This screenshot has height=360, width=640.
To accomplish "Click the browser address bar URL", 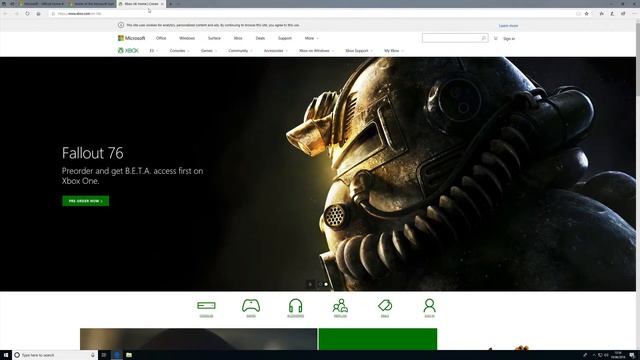I will pyautogui.click(x=79, y=13).
